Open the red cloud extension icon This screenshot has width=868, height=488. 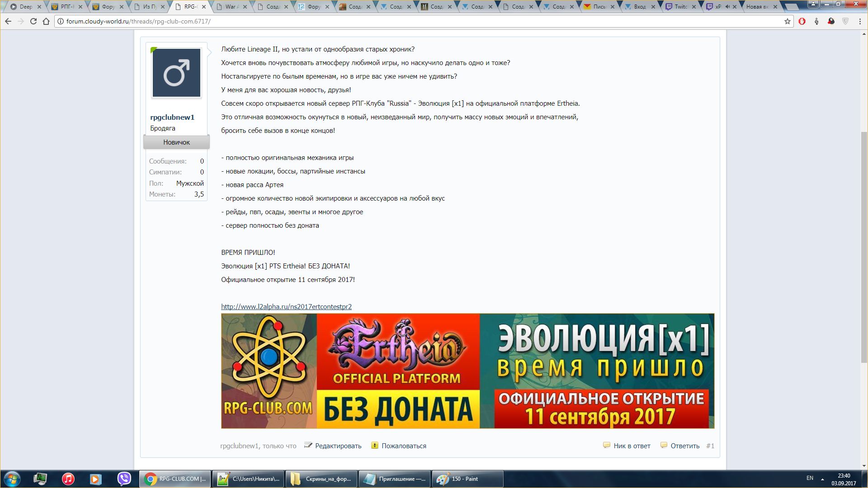[x=831, y=21]
